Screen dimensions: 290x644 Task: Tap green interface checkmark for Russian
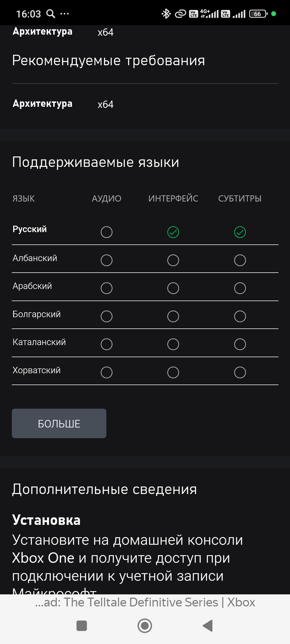(x=173, y=232)
